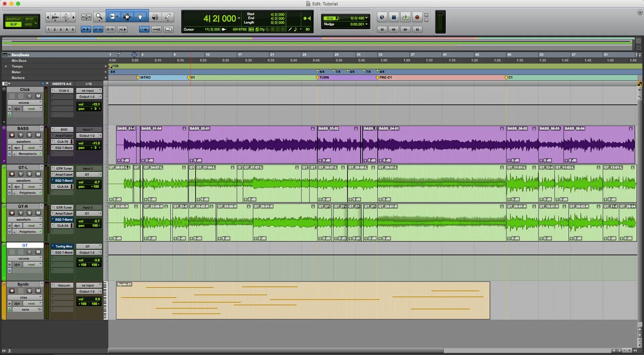Click the BASS track volume value -11.0
This screenshot has height=355, width=644.
[96, 143]
